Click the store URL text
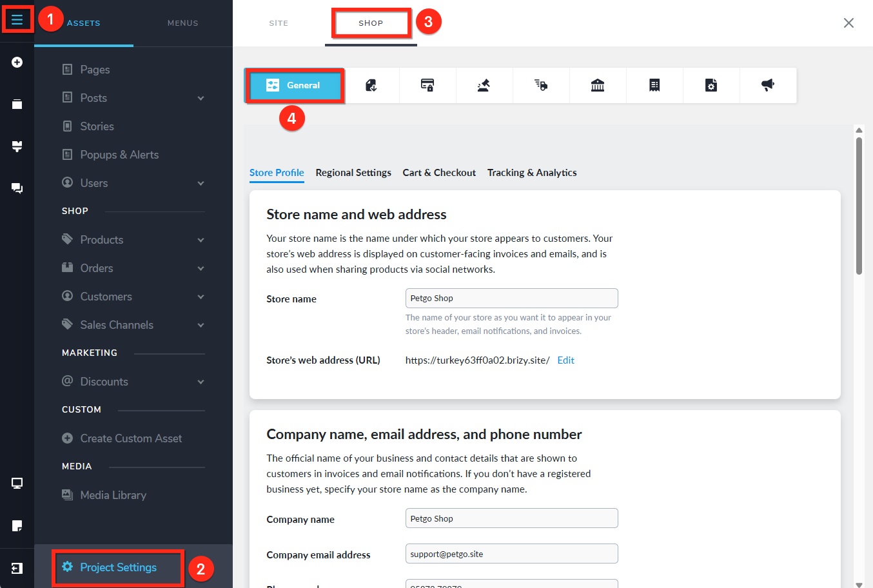The width and height of the screenshot is (873, 588). (x=477, y=360)
